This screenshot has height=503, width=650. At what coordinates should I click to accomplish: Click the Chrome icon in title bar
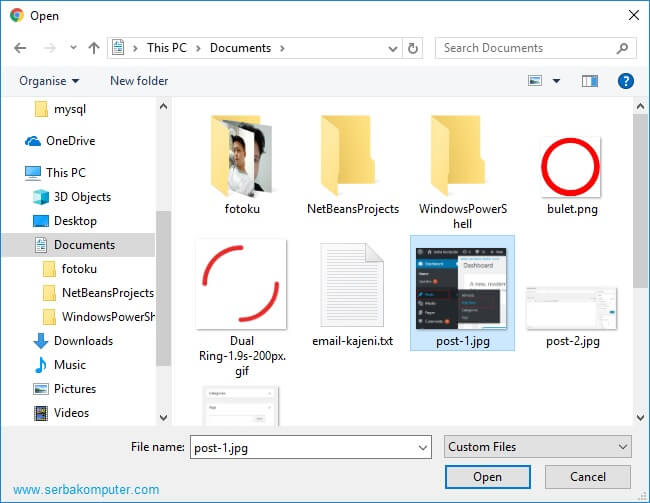click(x=17, y=15)
